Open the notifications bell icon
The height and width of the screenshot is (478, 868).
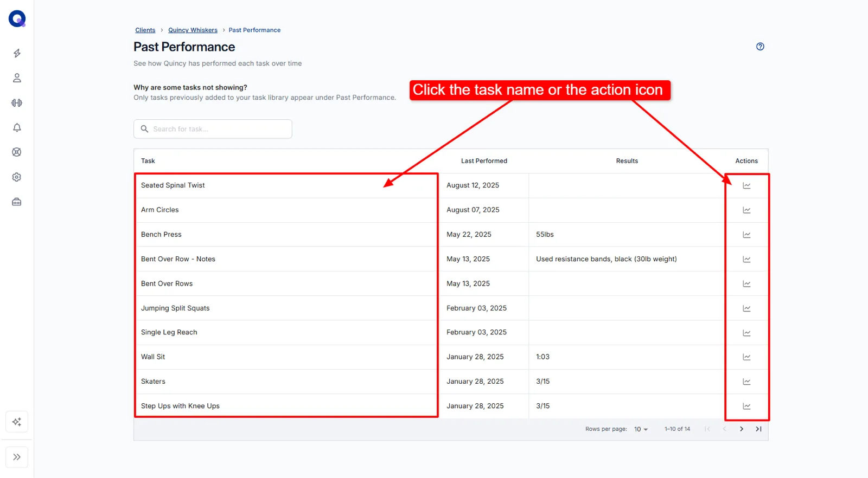(x=17, y=127)
